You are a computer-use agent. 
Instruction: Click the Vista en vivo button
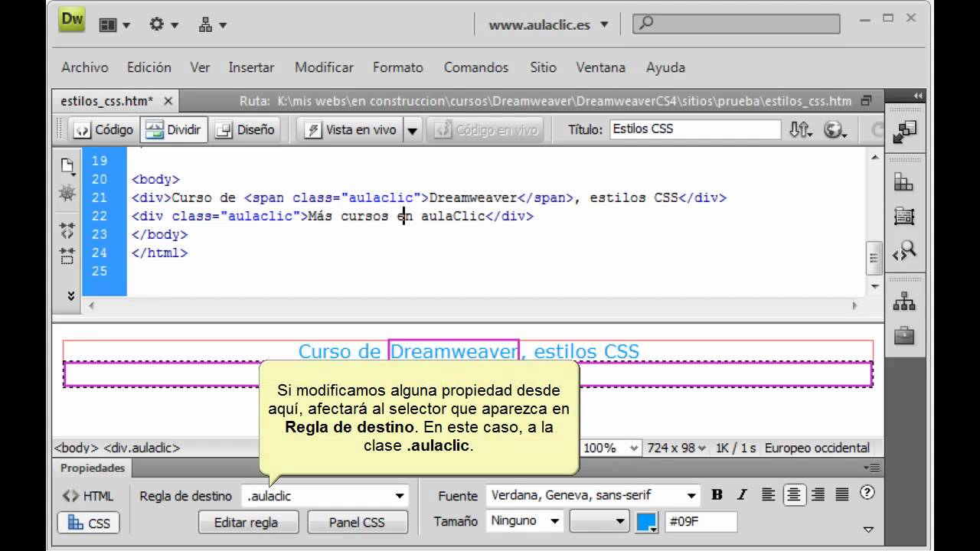pos(351,129)
